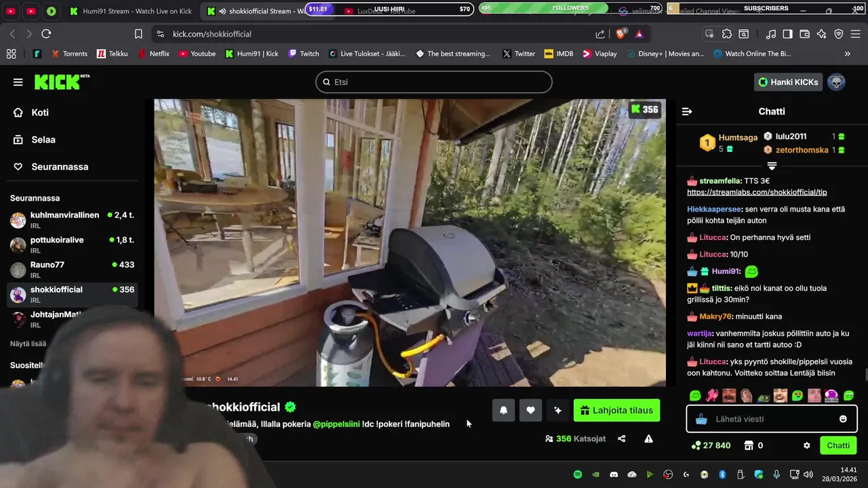
Task: Expand the chat leaderboard chevron
Action: 772,166
